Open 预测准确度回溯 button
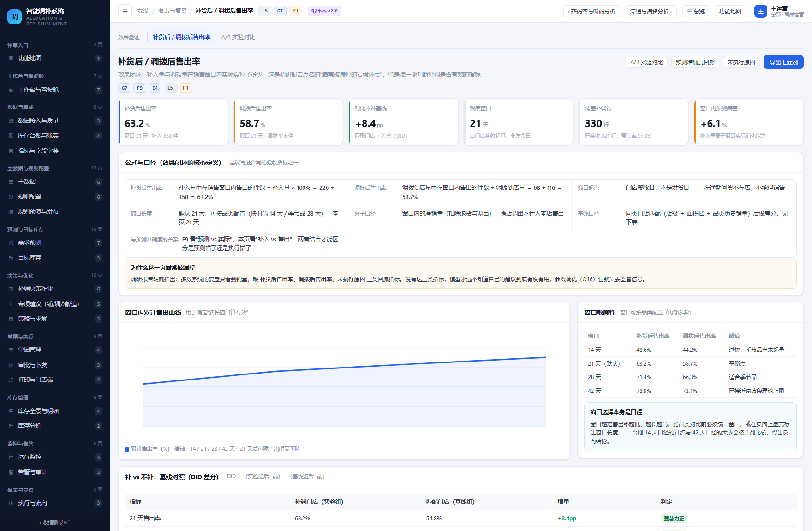The width and height of the screenshot is (812, 531). pyautogui.click(x=695, y=62)
